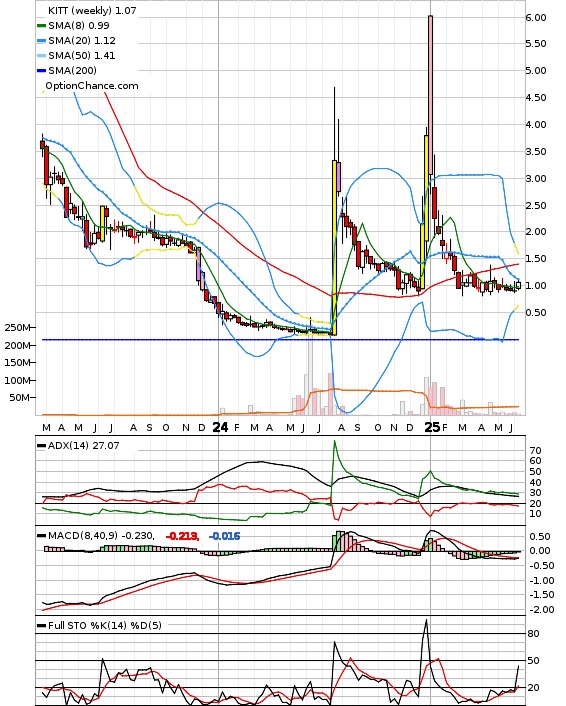The width and height of the screenshot is (566, 706).
Task: Click the tall pink candlestick near 6.00
Action: pos(430,95)
